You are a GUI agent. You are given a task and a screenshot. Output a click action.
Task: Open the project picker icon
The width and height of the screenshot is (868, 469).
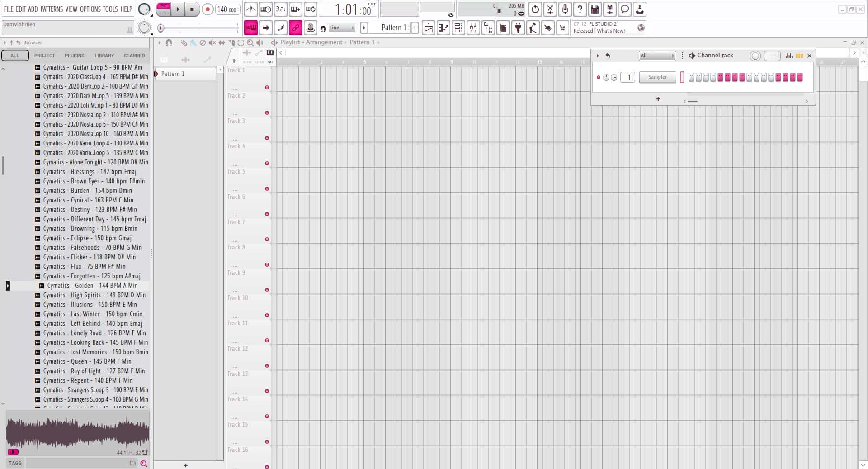coord(503,28)
